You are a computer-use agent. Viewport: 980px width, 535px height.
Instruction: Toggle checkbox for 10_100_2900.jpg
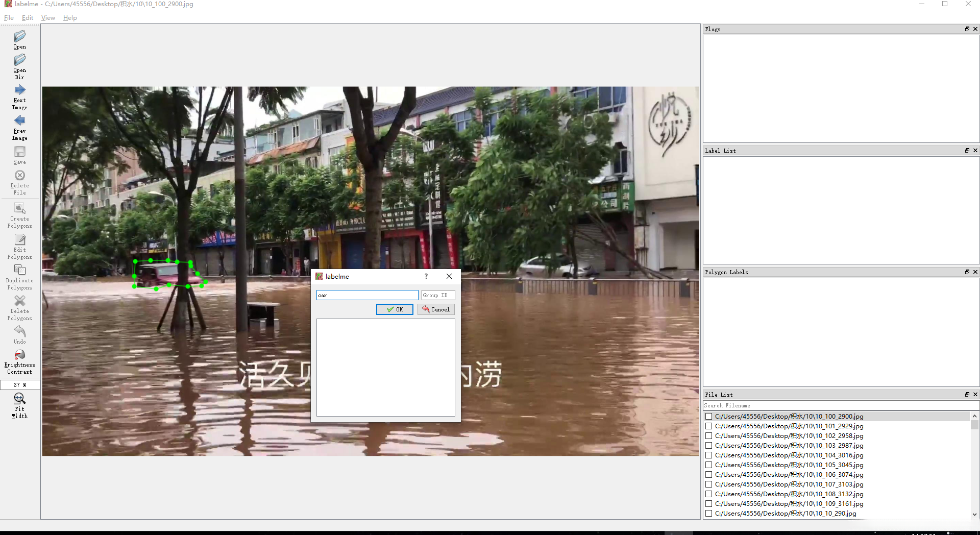[x=709, y=417]
